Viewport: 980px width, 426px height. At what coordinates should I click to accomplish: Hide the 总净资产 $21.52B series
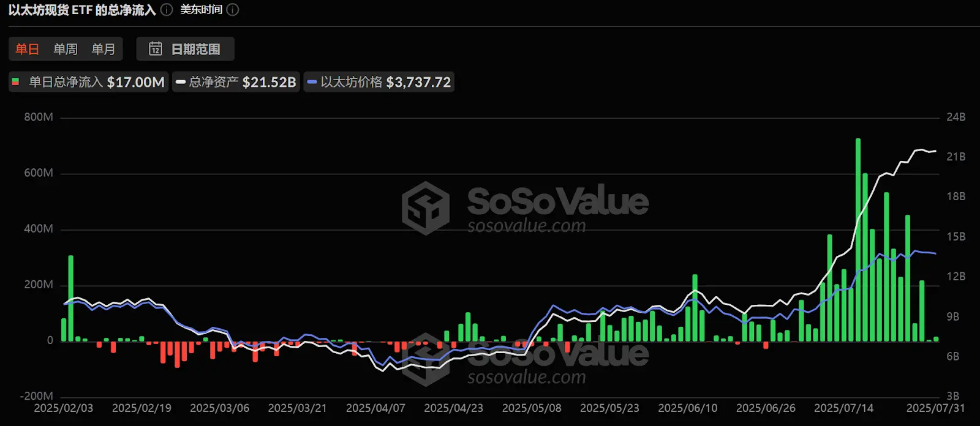coord(242,82)
